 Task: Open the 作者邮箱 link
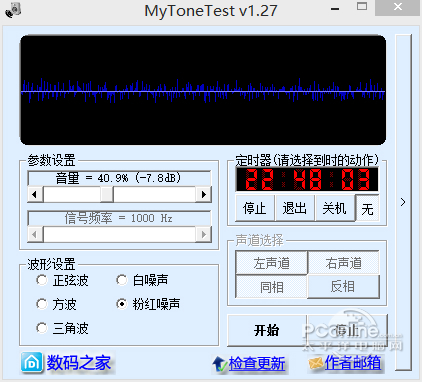pyautogui.click(x=353, y=363)
